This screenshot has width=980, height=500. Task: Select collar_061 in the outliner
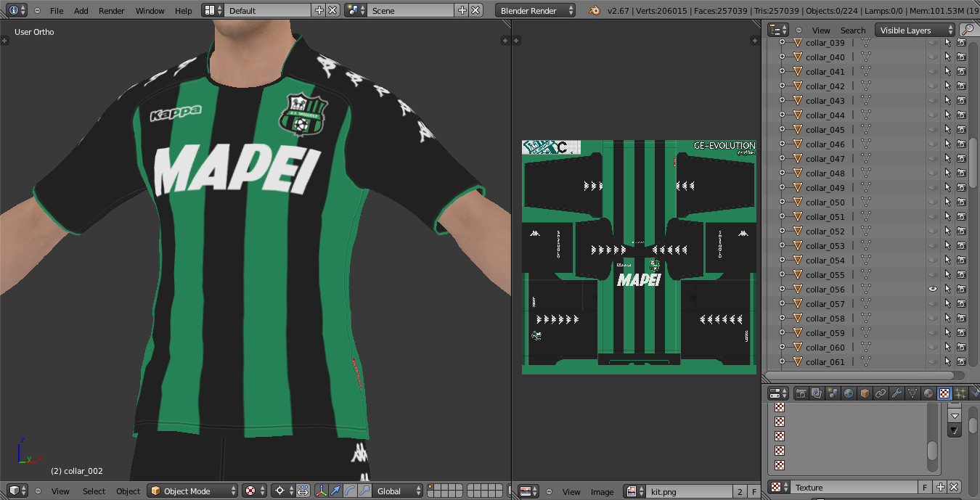coord(825,362)
